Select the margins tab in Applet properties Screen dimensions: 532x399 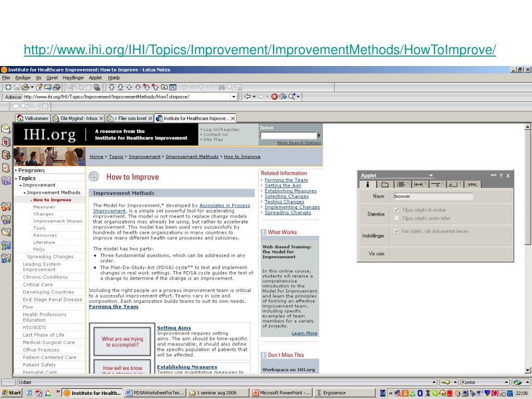coord(420,184)
